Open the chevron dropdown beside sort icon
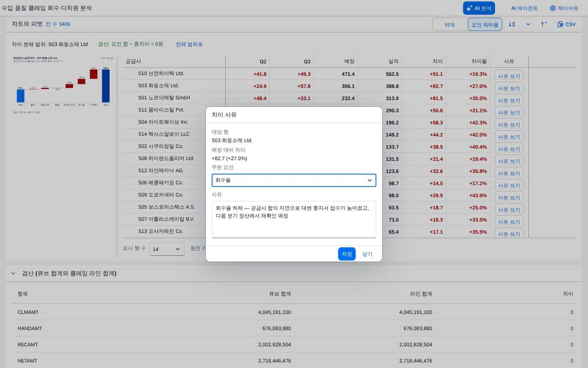 tap(528, 25)
